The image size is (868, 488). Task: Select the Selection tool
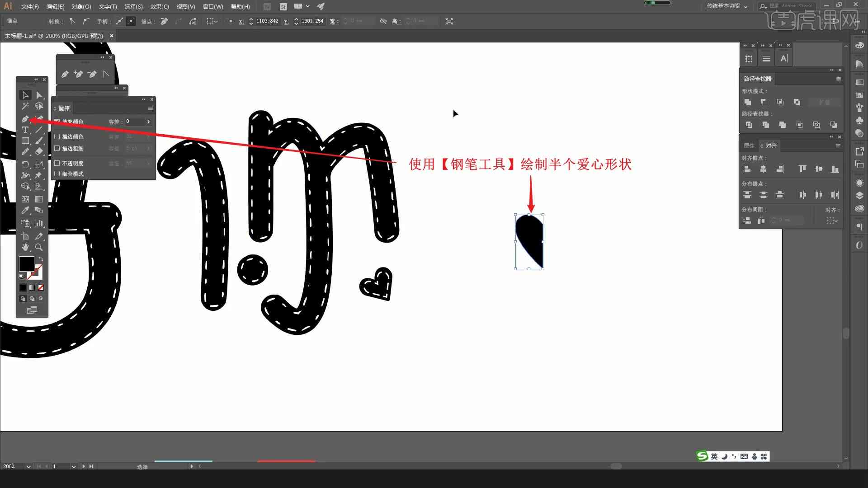pos(24,93)
